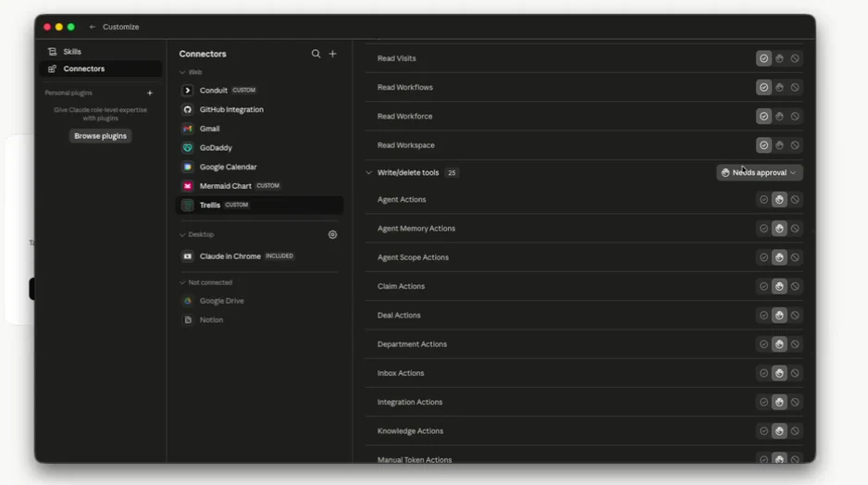This screenshot has height=485, width=868.
Task: Always allow Department Actions
Action: [x=763, y=344]
